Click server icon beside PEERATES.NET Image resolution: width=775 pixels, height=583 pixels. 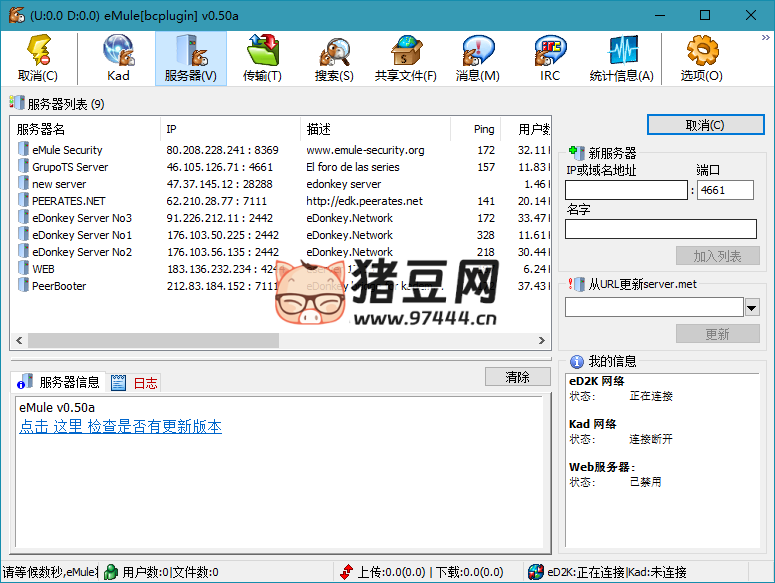click(23, 200)
